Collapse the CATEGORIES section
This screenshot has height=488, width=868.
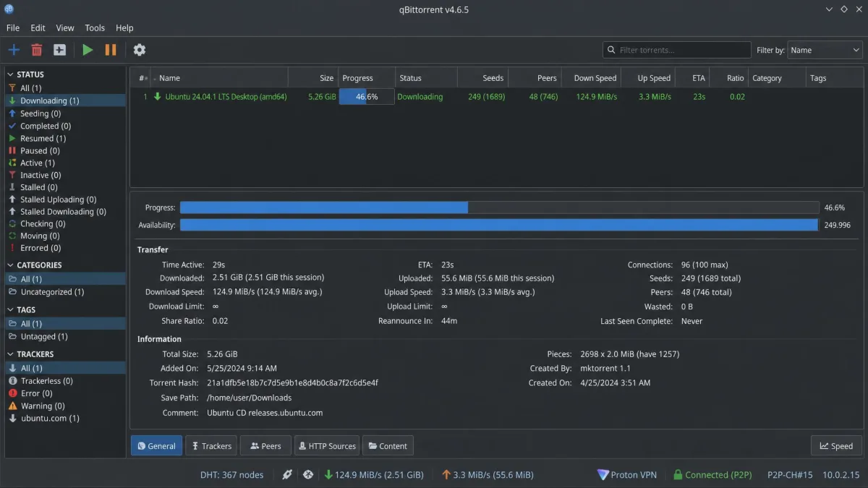(x=11, y=265)
